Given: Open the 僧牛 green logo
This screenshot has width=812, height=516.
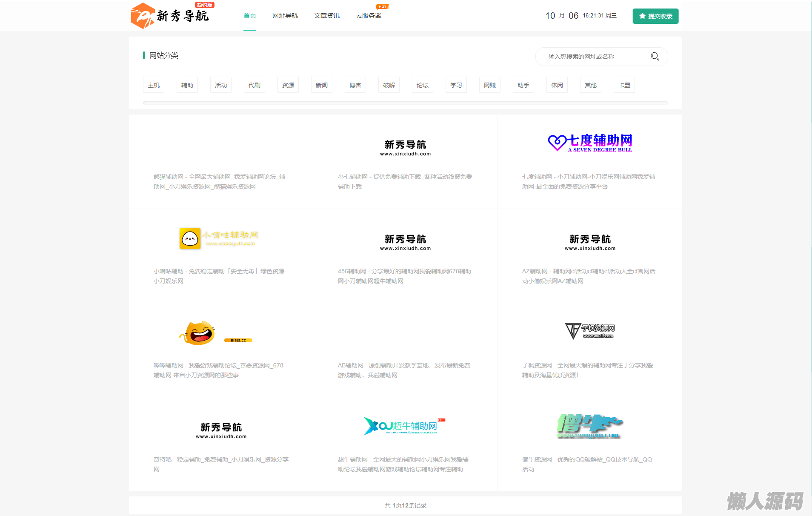Looking at the screenshot, I should [x=590, y=426].
